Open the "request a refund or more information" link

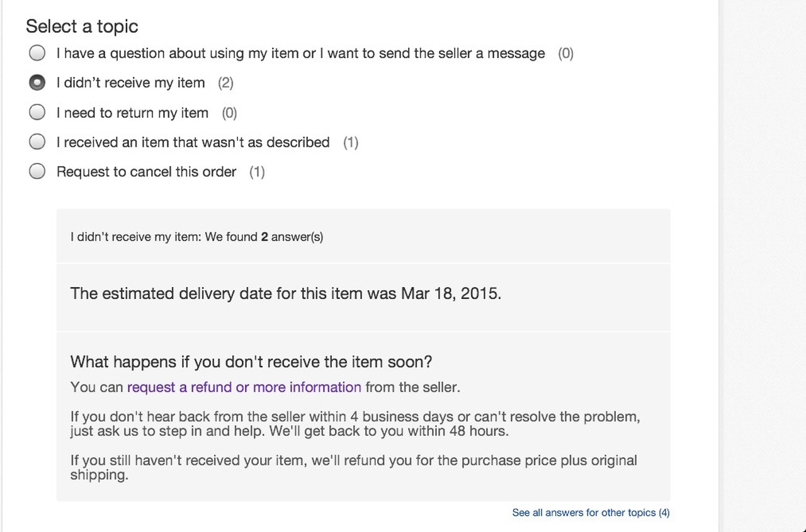click(x=244, y=387)
